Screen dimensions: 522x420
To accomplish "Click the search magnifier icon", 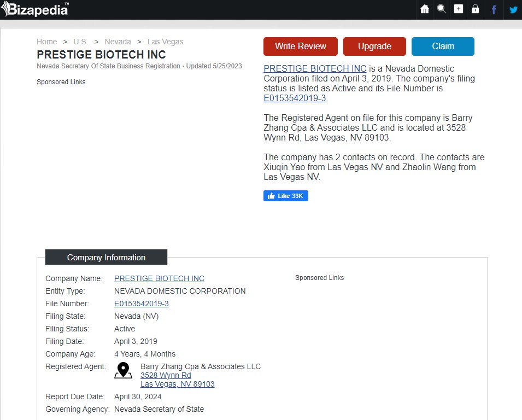I will (x=442, y=9).
